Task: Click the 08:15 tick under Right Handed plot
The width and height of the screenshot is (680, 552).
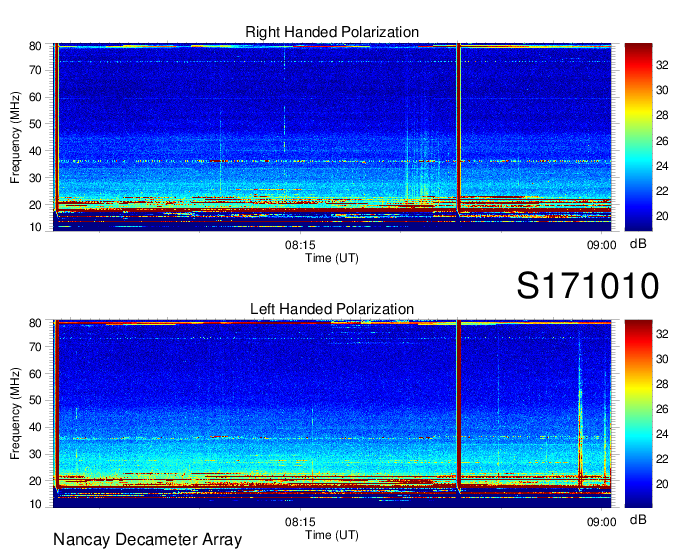Action: (x=300, y=245)
